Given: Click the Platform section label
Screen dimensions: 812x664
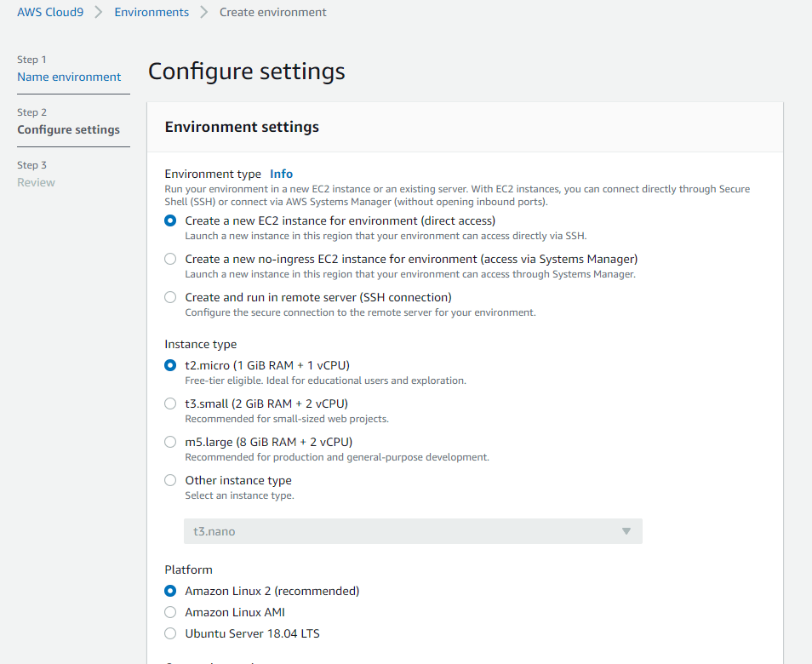Looking at the screenshot, I should click(x=188, y=570).
